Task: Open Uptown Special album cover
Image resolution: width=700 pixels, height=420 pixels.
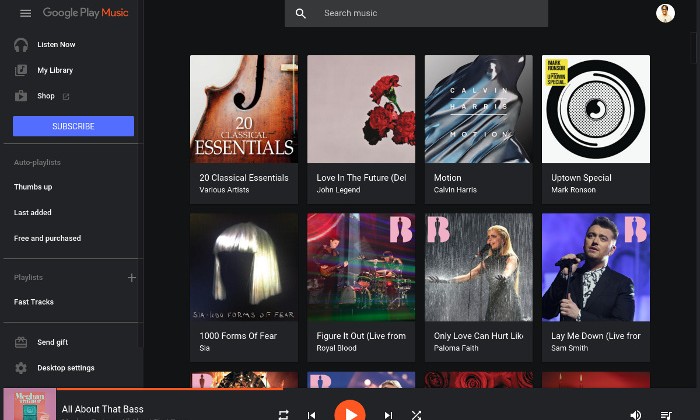Action: pyautogui.click(x=596, y=109)
